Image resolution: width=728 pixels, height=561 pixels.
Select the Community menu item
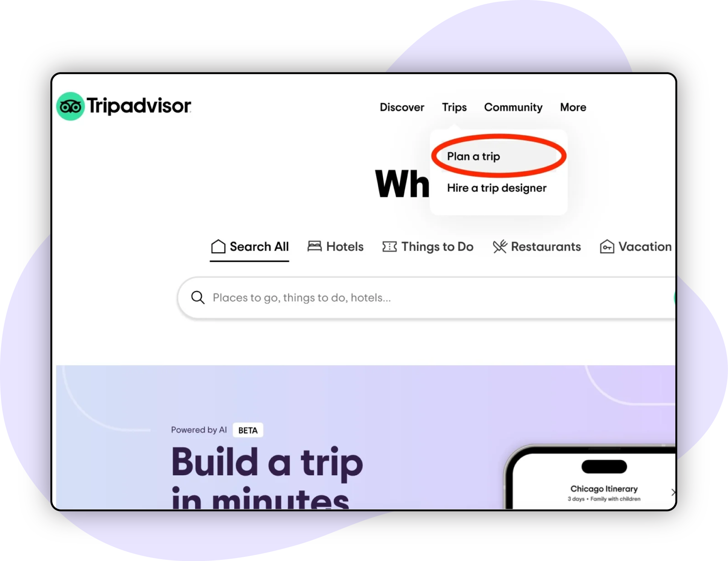[512, 107]
